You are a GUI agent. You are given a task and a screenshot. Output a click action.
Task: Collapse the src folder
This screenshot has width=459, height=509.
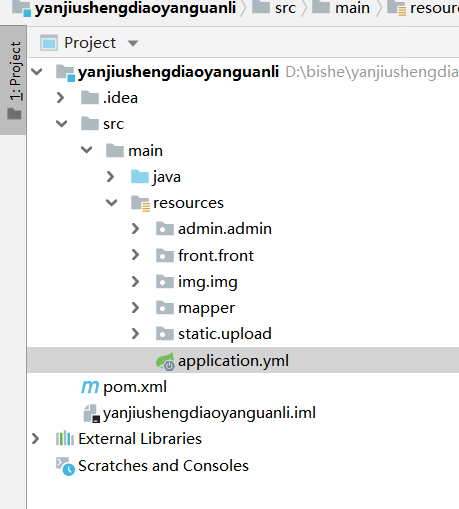pyautogui.click(x=61, y=124)
